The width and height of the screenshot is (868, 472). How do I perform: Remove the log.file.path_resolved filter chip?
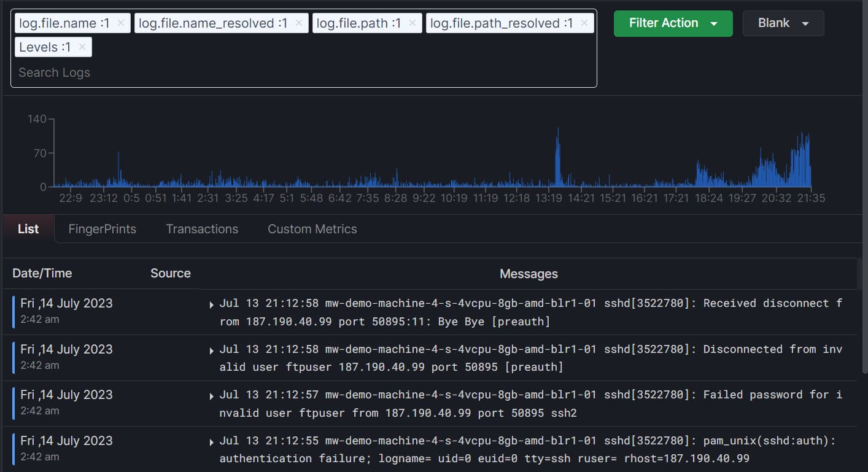tap(584, 23)
